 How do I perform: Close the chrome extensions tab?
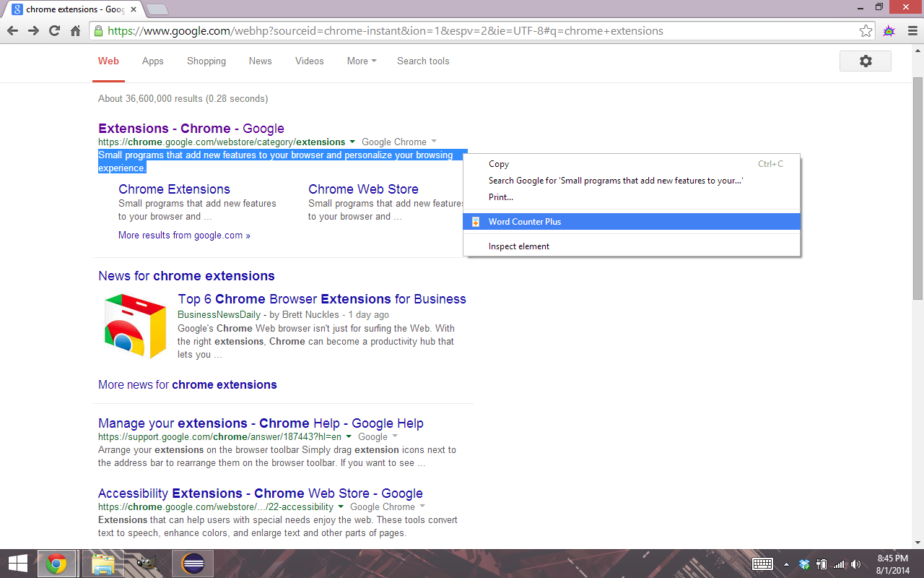pyautogui.click(x=134, y=9)
